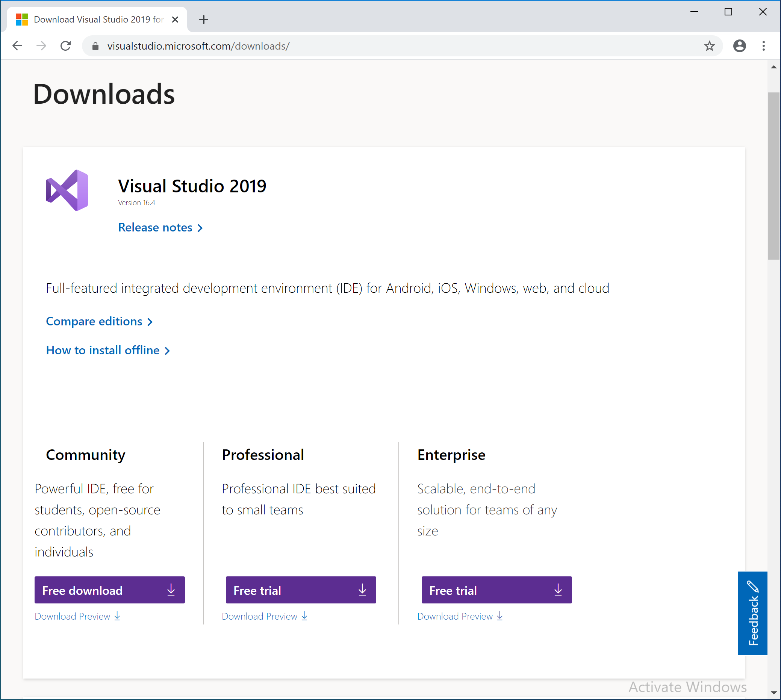This screenshot has height=700, width=781.
Task: Click Community Free download button
Action: [x=110, y=590]
